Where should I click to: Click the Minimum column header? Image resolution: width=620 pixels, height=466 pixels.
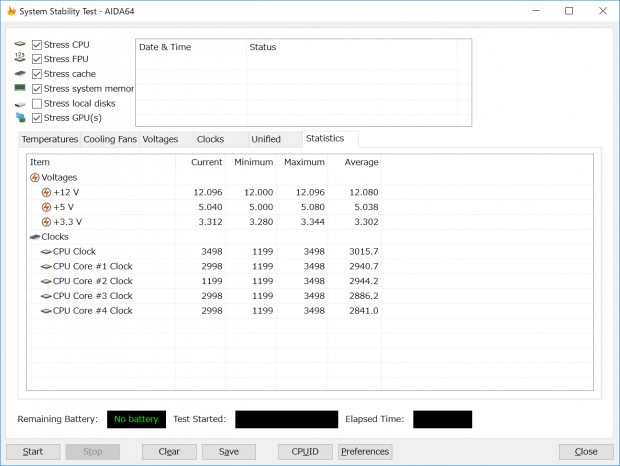(251, 162)
